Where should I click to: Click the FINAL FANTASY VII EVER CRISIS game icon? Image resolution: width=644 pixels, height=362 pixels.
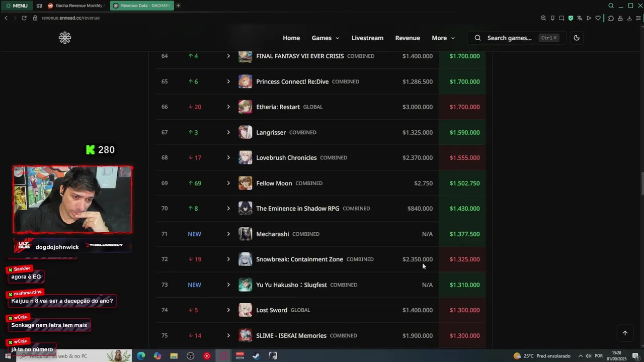(245, 56)
